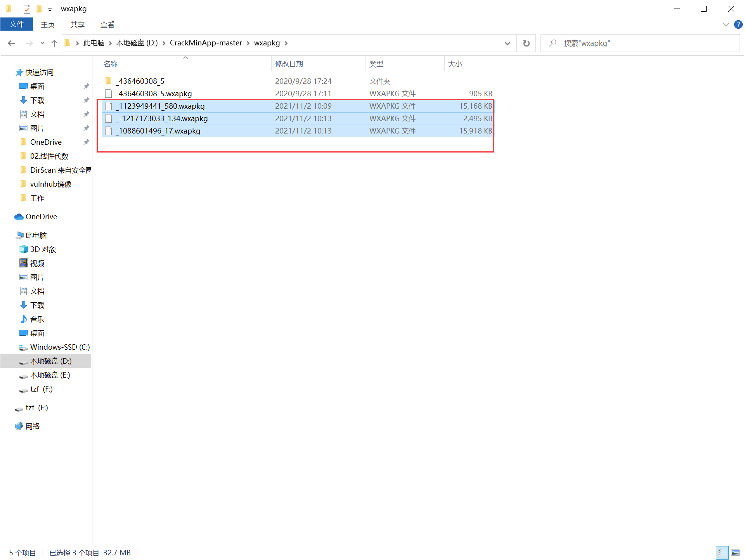Switch to details view layout button
The image size is (745, 560).
click(x=722, y=553)
